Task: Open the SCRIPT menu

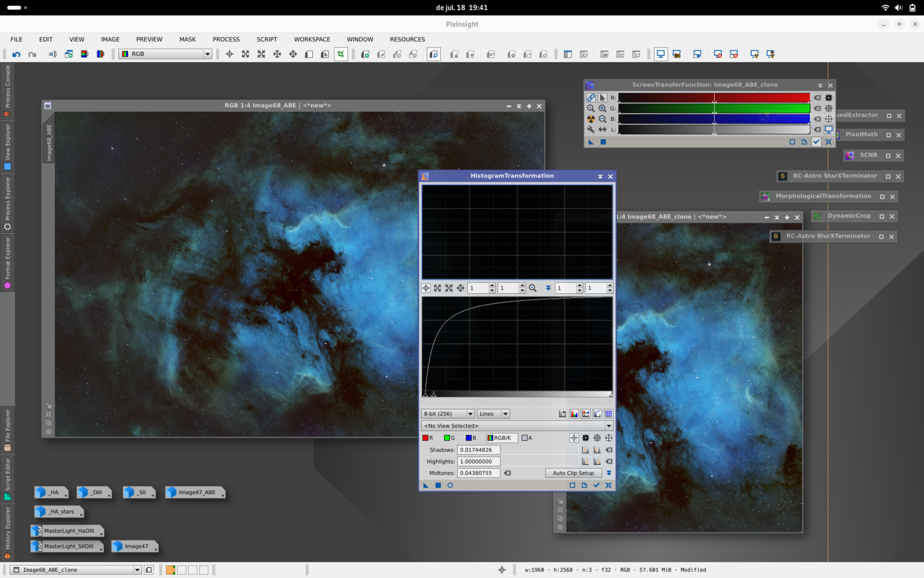Action: 267,39
